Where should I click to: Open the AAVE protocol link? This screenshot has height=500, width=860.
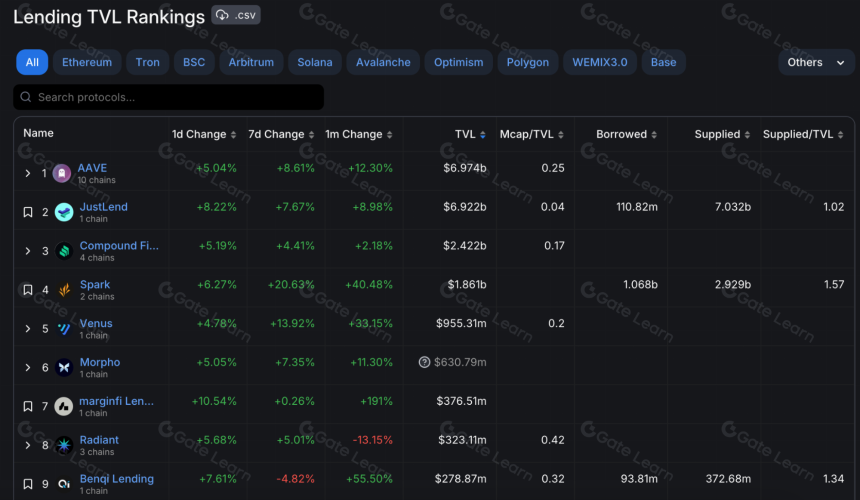pyautogui.click(x=92, y=168)
